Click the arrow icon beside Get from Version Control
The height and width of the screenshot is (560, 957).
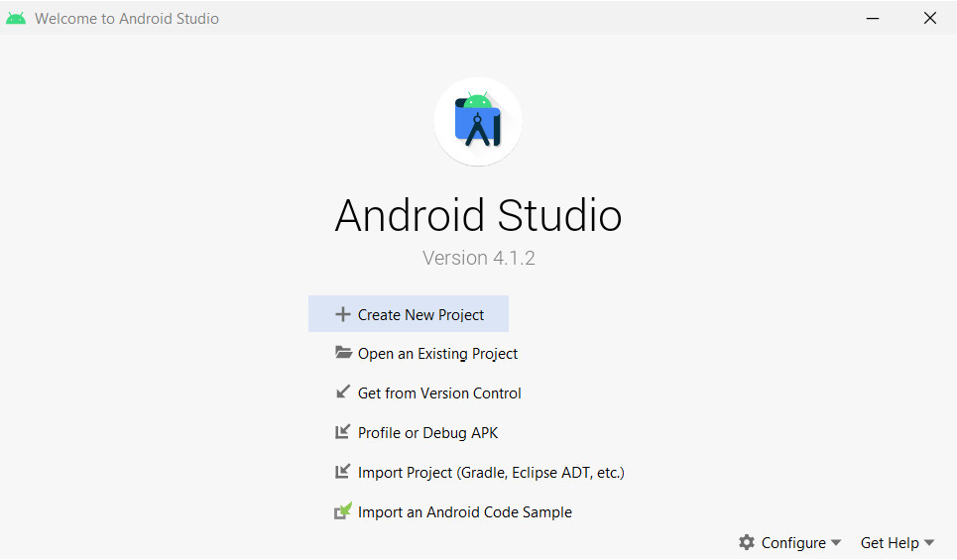click(x=343, y=392)
